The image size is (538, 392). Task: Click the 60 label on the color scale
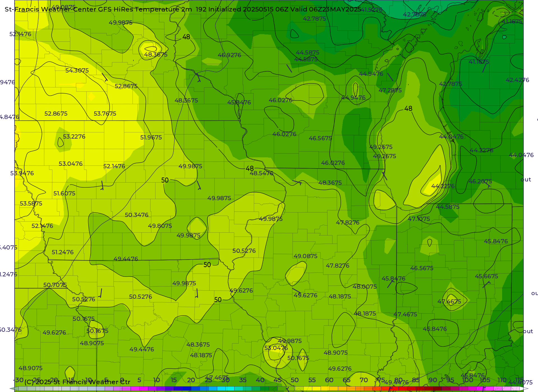pos(329,380)
